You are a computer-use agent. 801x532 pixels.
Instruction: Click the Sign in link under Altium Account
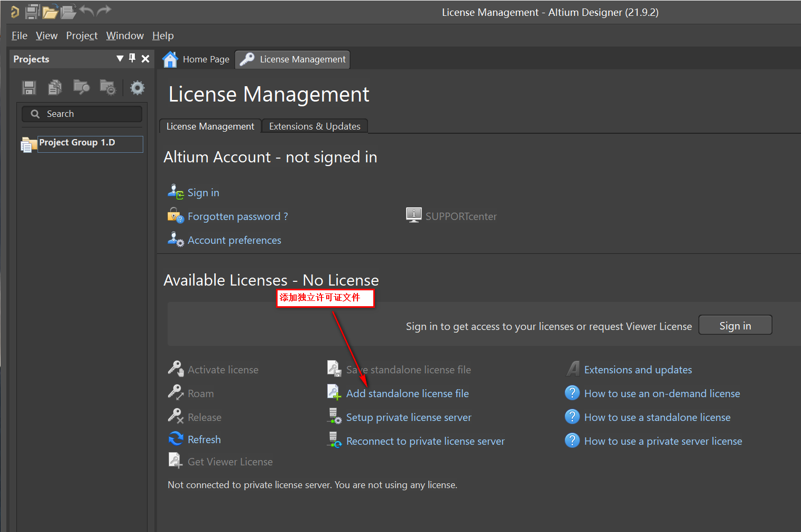[x=204, y=192]
